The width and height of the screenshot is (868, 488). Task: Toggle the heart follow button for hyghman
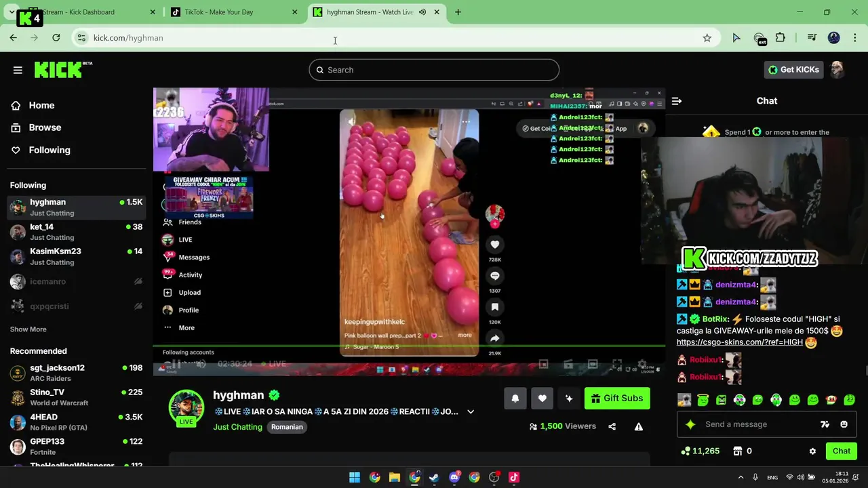[x=542, y=399]
